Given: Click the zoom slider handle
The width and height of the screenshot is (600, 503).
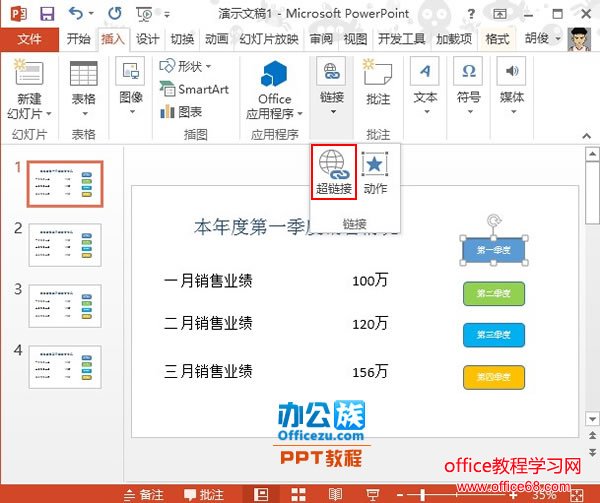Looking at the screenshot, I should pyautogui.click(x=422, y=495).
